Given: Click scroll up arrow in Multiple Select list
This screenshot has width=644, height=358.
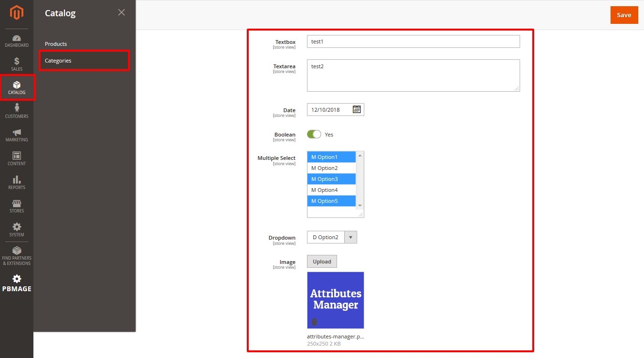Looking at the screenshot, I should (x=360, y=155).
